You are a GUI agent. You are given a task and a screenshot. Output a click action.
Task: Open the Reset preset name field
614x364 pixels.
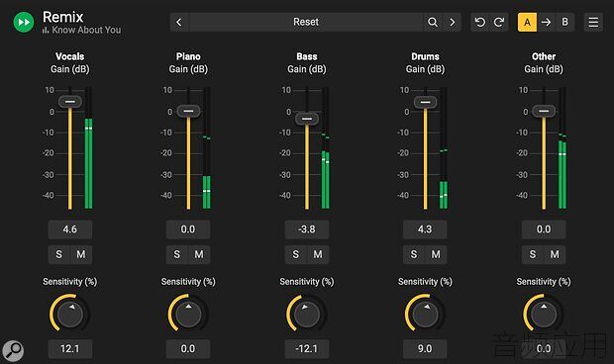306,22
